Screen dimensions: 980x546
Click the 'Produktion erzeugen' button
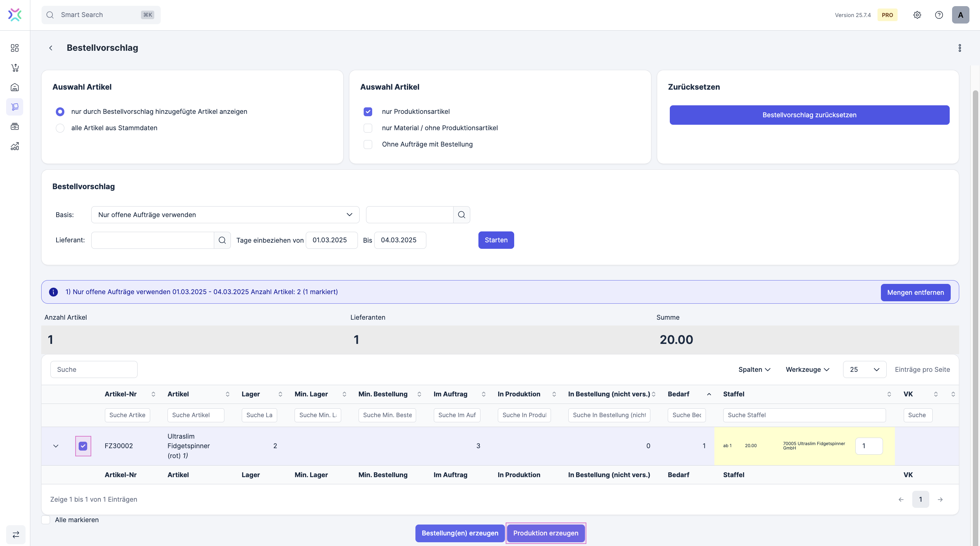click(546, 533)
